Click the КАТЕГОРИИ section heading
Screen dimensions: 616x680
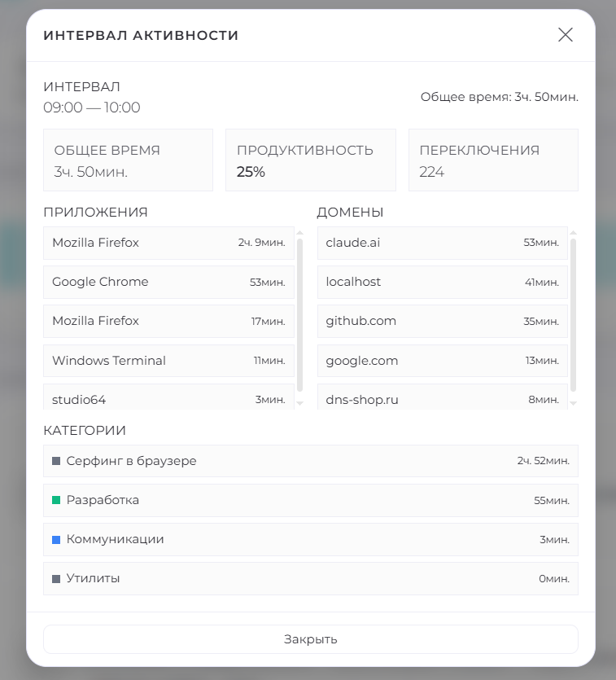[x=85, y=431]
